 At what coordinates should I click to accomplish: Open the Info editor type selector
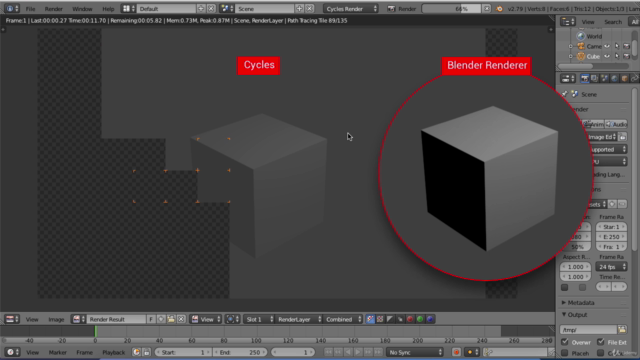[11, 8]
